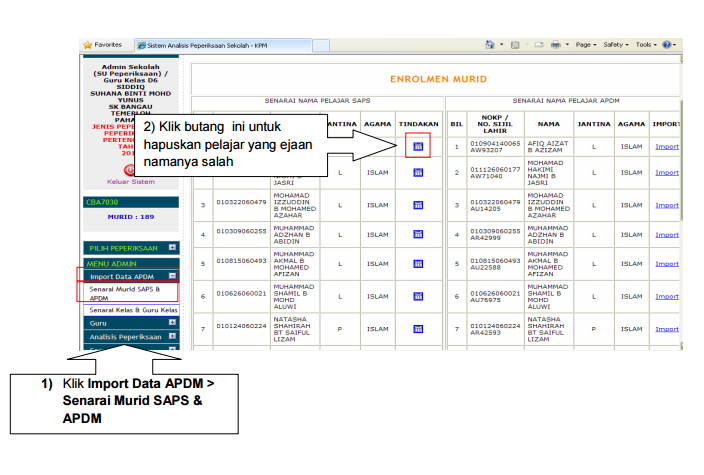Open the Guru menu item
This screenshot has width=704, height=475.
pos(131,323)
